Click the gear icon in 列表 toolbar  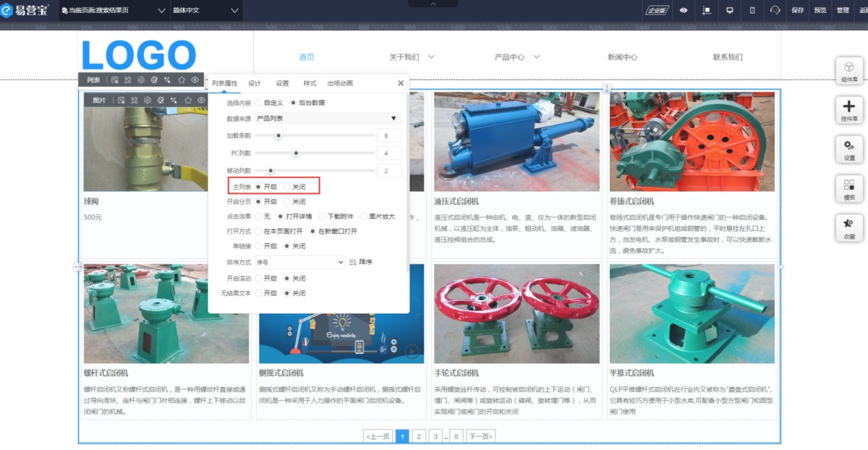(x=141, y=80)
